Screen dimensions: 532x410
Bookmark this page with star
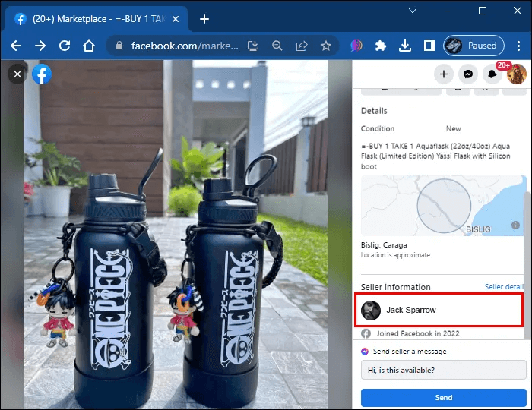click(x=326, y=46)
